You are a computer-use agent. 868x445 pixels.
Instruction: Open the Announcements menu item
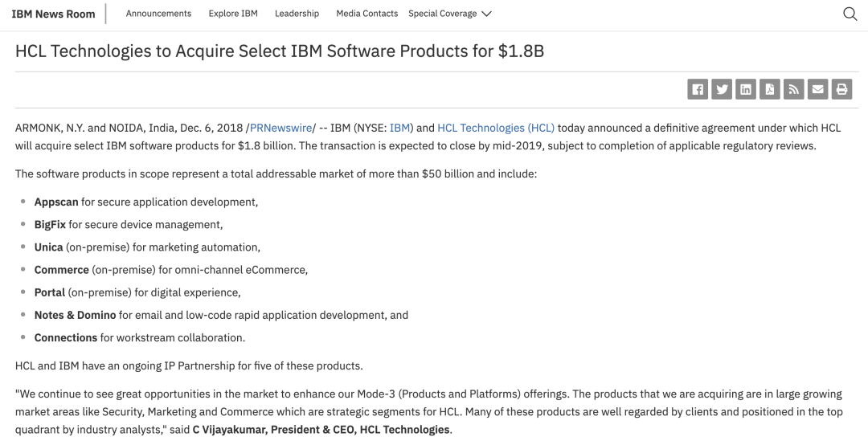coord(158,14)
